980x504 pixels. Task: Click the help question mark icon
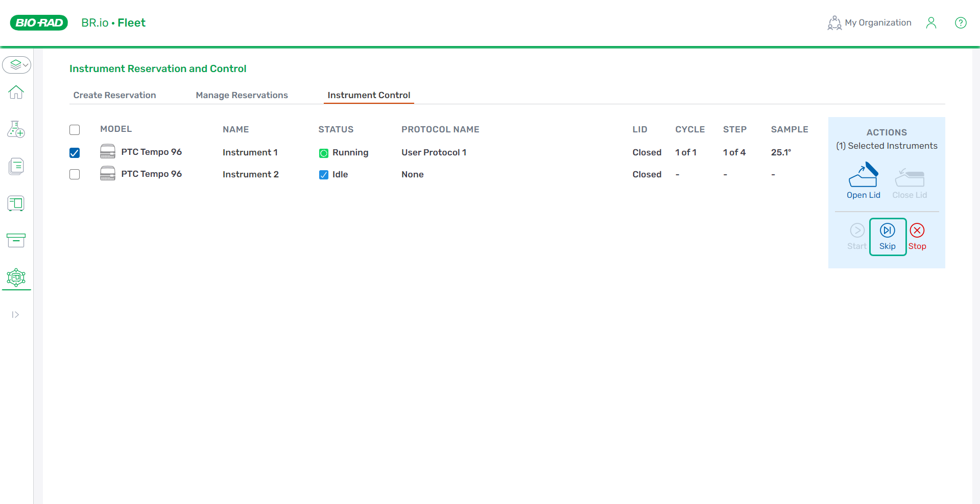(960, 23)
